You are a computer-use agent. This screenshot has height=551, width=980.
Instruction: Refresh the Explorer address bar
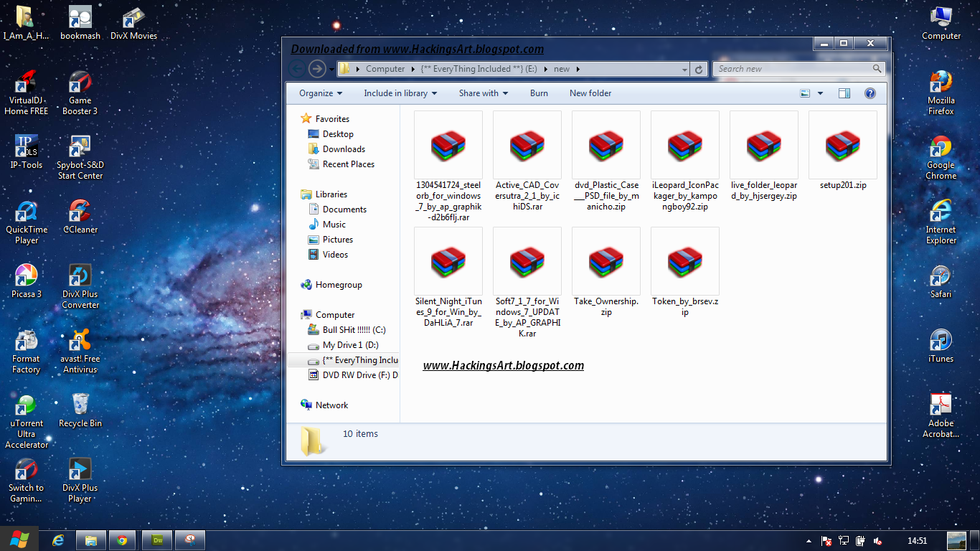click(x=699, y=69)
